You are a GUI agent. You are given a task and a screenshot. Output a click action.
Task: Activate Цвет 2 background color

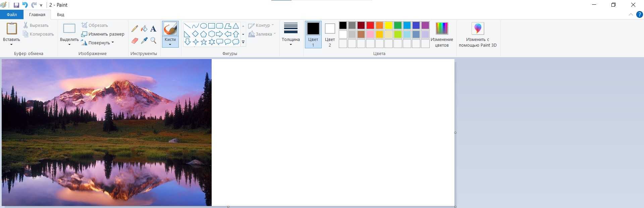tap(330, 34)
